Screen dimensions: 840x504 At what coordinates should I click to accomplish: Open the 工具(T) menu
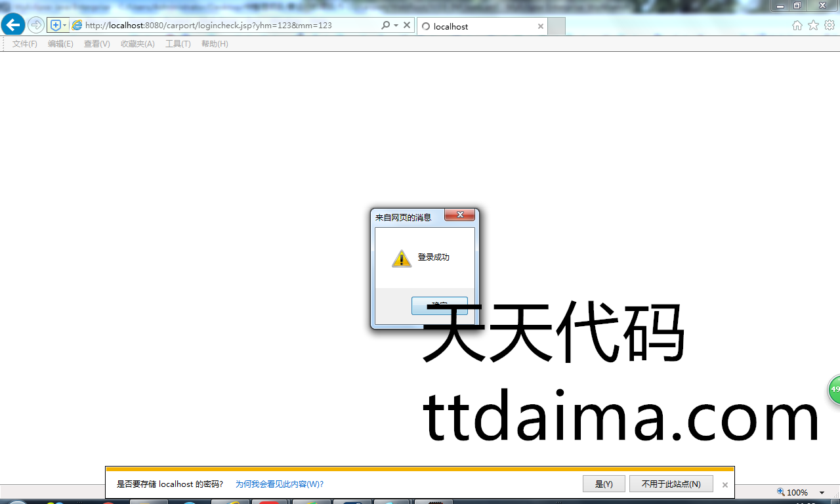coord(178,44)
